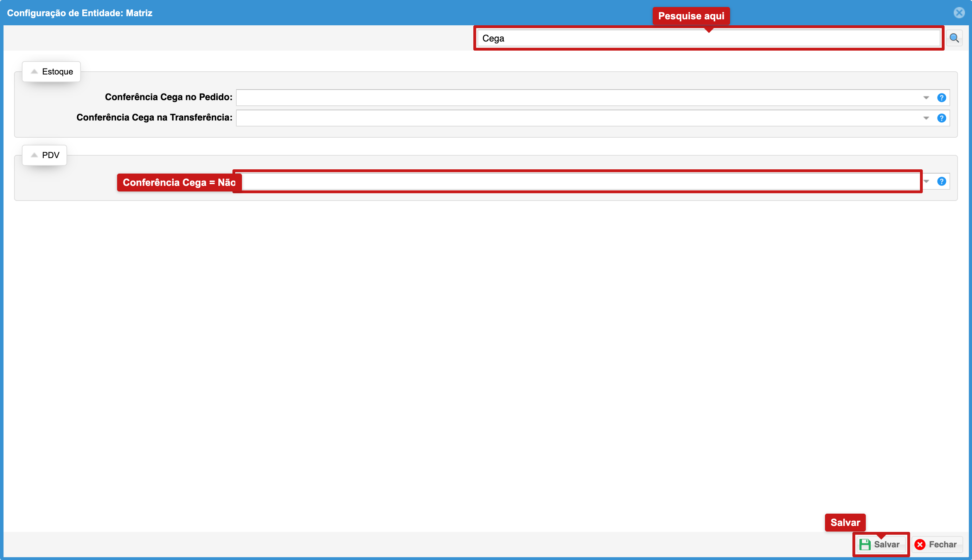Click the magnifier search icon
The image size is (972, 560).
[x=954, y=38]
